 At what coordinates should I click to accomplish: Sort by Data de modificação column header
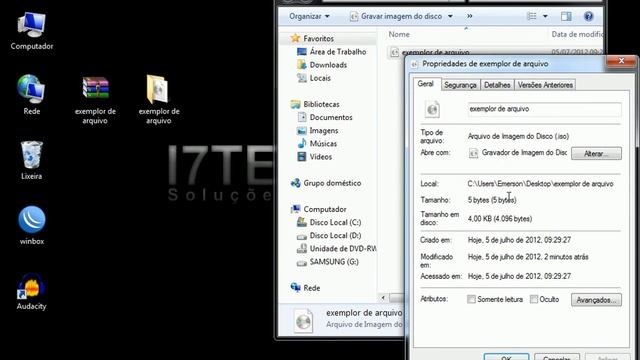pos(577,34)
